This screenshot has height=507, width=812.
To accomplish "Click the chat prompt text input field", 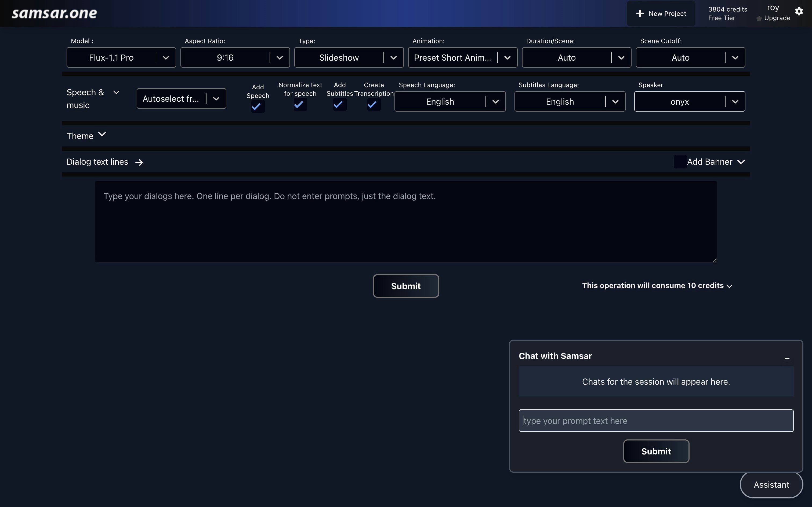I will point(656,421).
